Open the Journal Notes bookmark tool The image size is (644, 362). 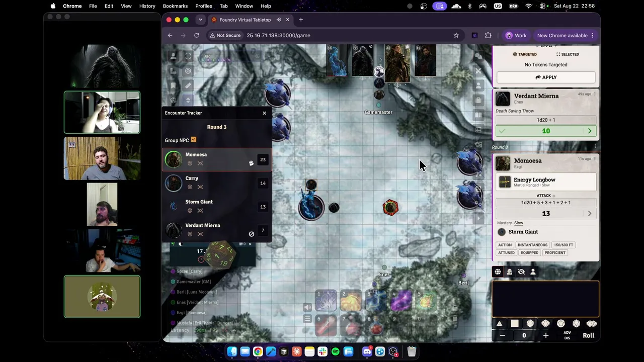point(173,85)
